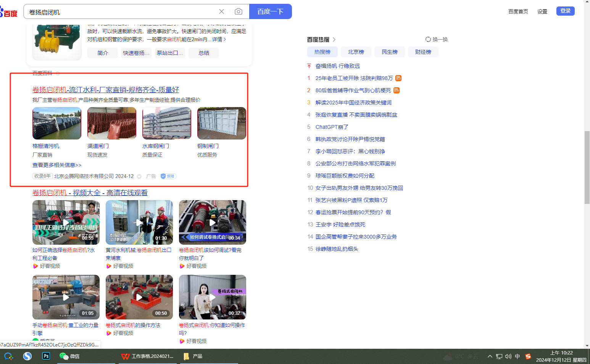Screen dimensions: 590x364
Task: Switch to the 民生榜 tab
Action: [390, 52]
